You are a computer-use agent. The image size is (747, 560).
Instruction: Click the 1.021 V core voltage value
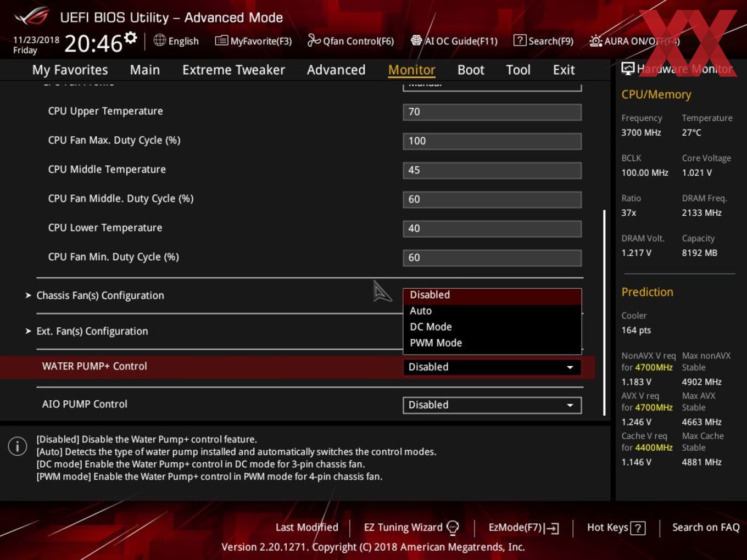(696, 172)
